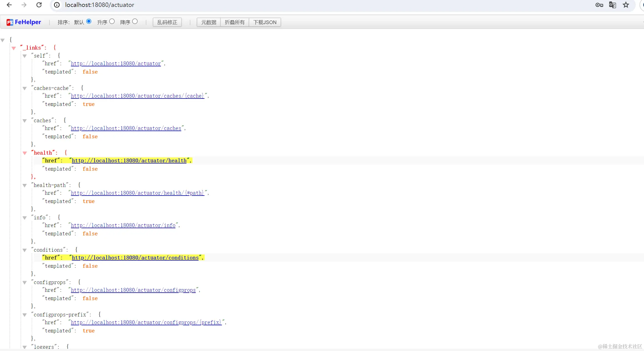Click the FeHelper logo
The height and width of the screenshot is (351, 644).
click(x=24, y=22)
